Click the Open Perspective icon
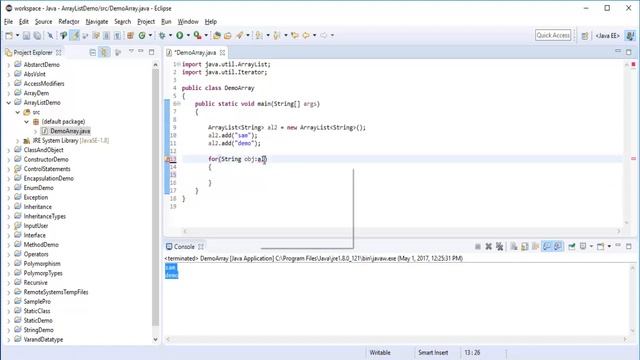 [x=585, y=36]
